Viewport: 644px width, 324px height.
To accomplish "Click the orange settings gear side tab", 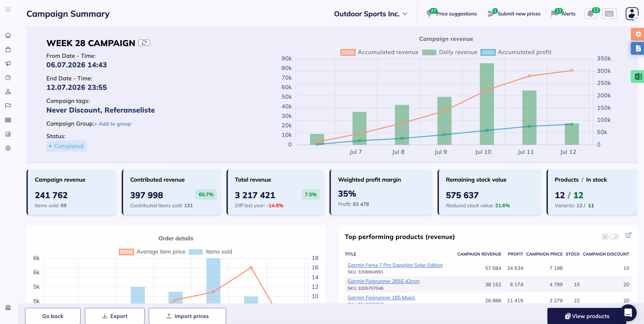I will point(638,34).
